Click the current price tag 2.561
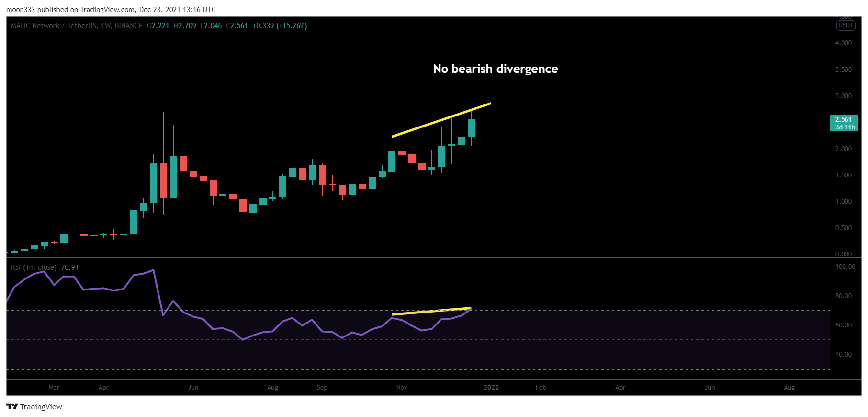The height and width of the screenshot is (417, 868). 844,123
